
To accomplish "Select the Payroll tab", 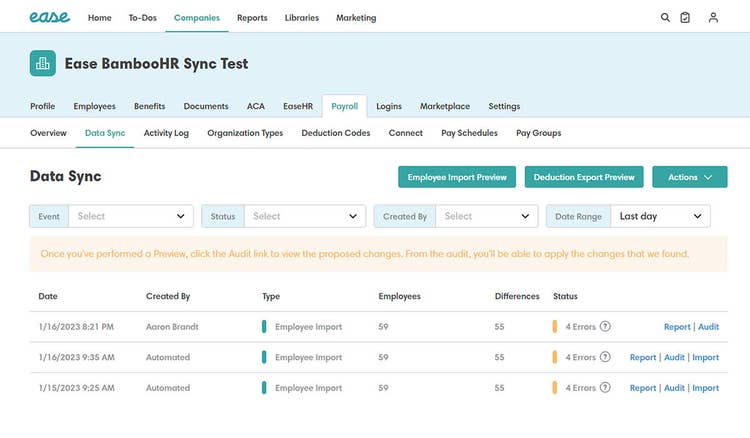I will click(x=344, y=106).
